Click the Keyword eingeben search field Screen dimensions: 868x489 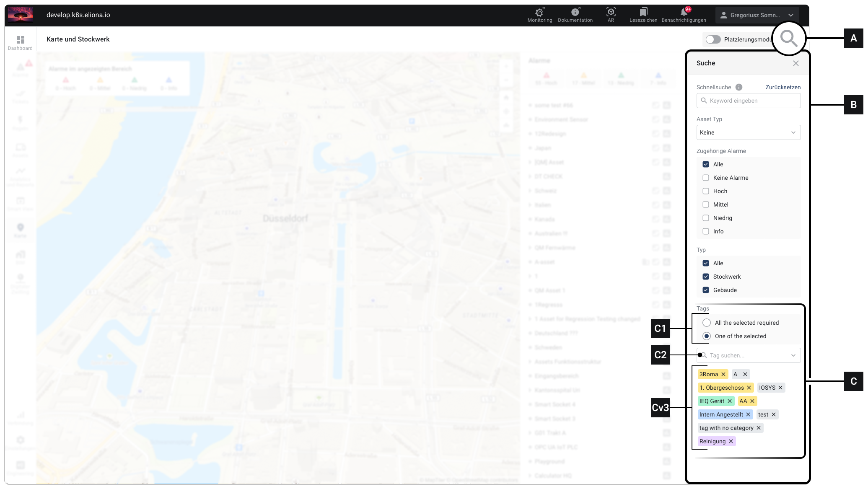coord(748,101)
